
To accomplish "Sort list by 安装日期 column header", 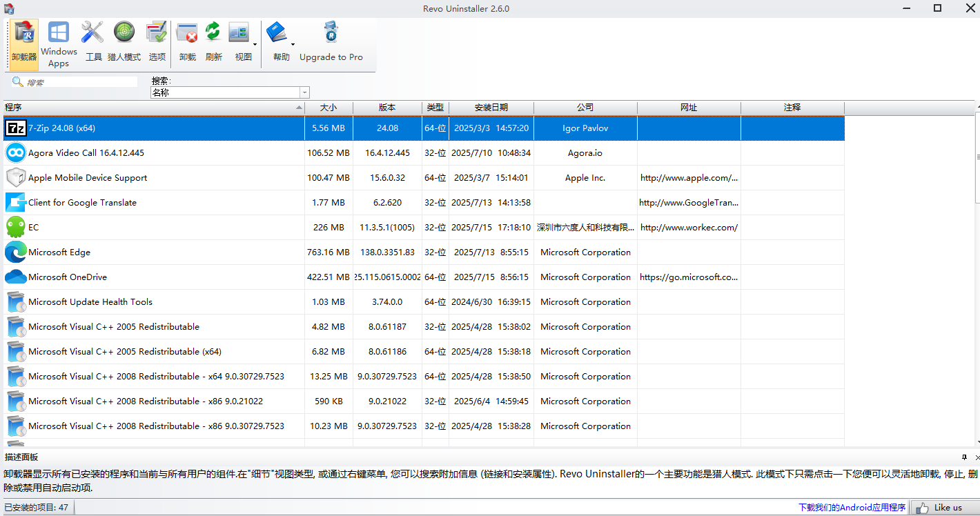I will pyautogui.click(x=491, y=108).
